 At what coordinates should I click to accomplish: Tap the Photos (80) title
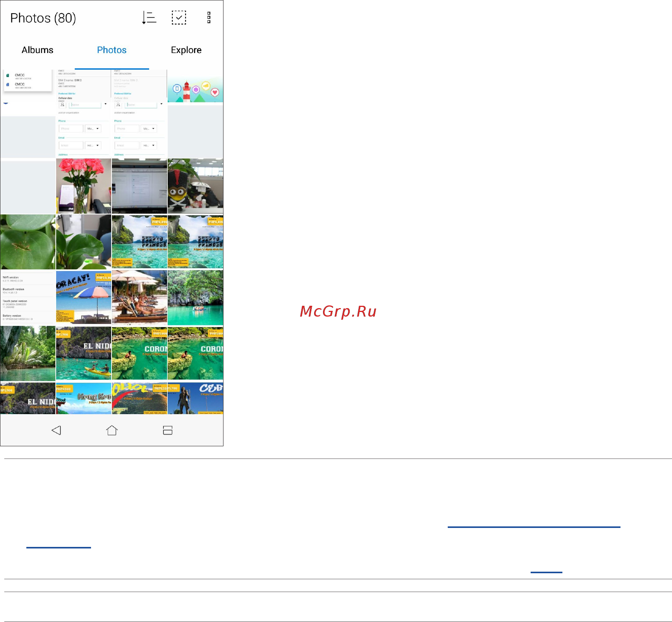coord(43,18)
